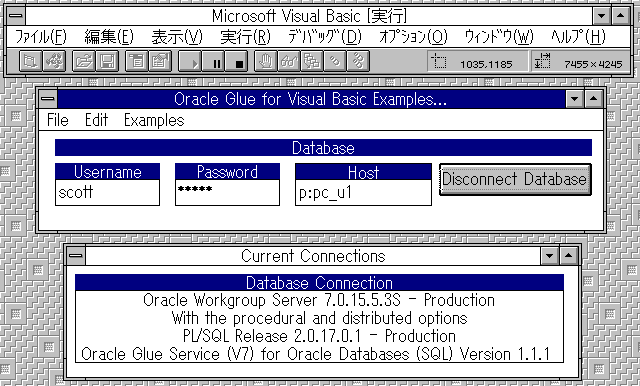640x386 pixels.
Task: Click the Current Connections title bar
Action: (313, 256)
